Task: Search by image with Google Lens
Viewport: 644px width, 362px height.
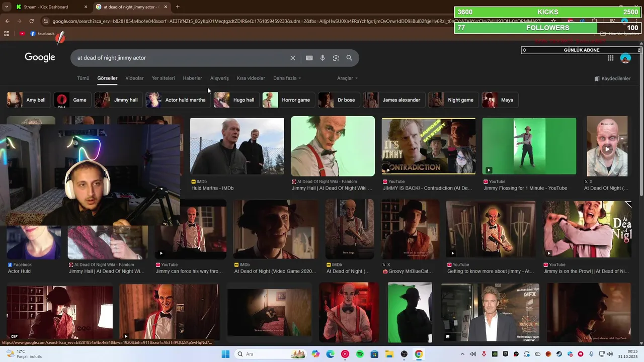Action: 336,58
